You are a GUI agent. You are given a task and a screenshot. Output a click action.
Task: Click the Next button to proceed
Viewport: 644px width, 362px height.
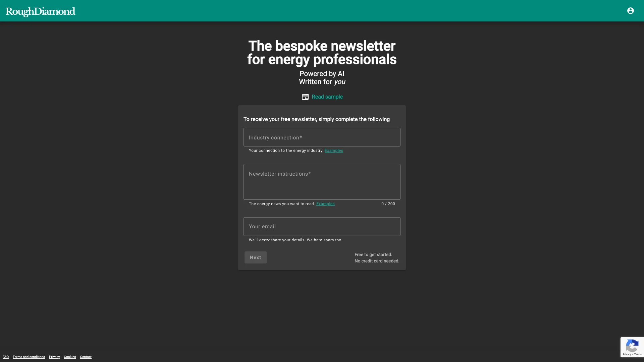[x=255, y=257]
